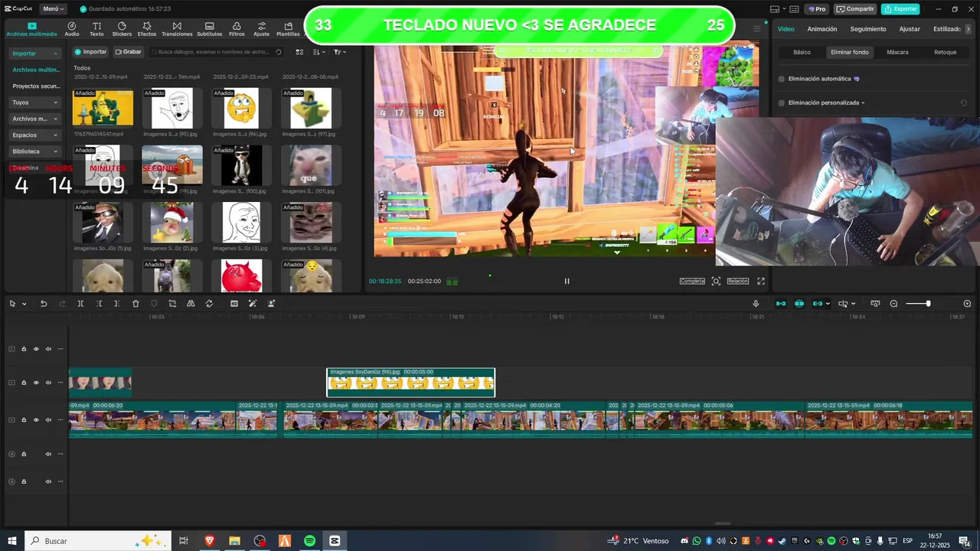Mirror the selected clip horizontally
The image size is (980, 551).
click(x=191, y=304)
